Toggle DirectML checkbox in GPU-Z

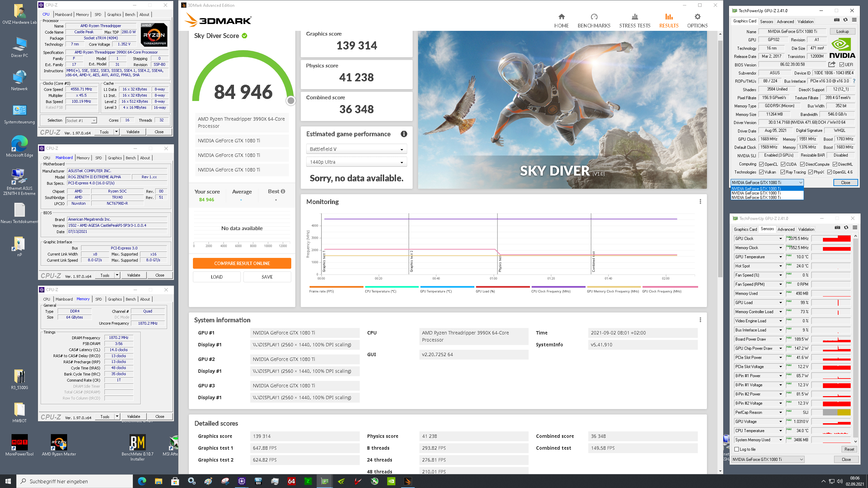tap(835, 164)
